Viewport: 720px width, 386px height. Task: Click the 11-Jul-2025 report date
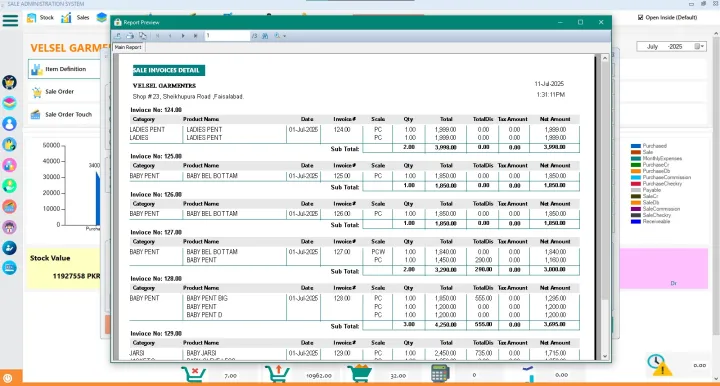(x=549, y=84)
